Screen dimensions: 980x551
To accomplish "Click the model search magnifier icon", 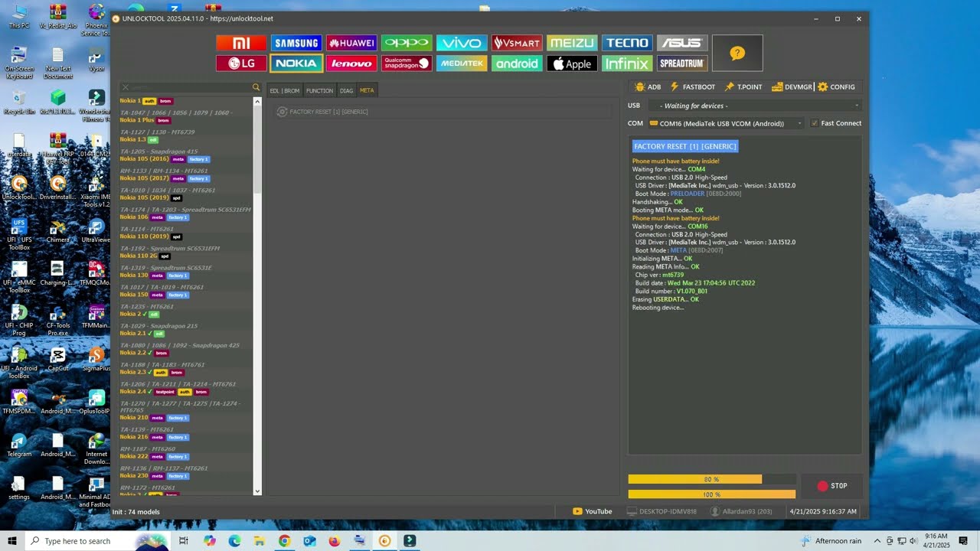I will 256,87.
